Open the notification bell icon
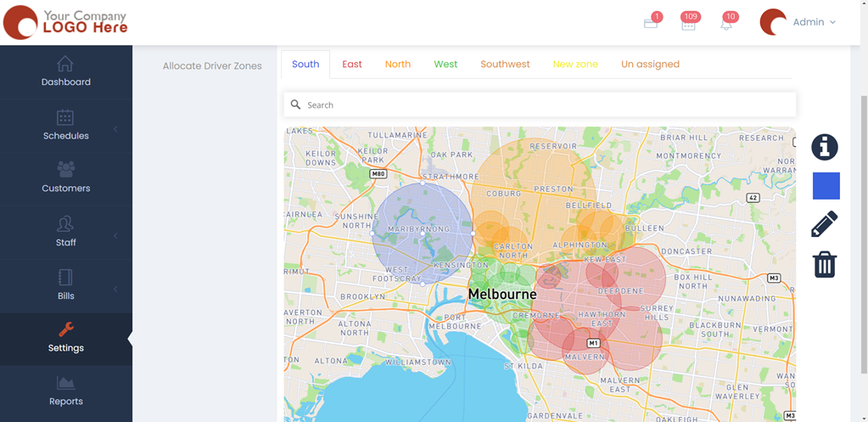This screenshot has width=868, height=422. (726, 24)
